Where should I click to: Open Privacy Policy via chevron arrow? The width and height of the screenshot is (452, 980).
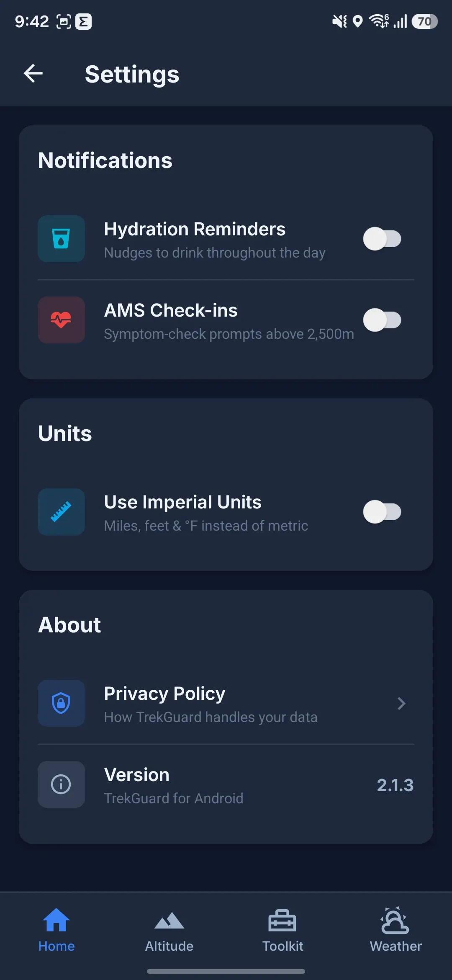click(x=401, y=704)
